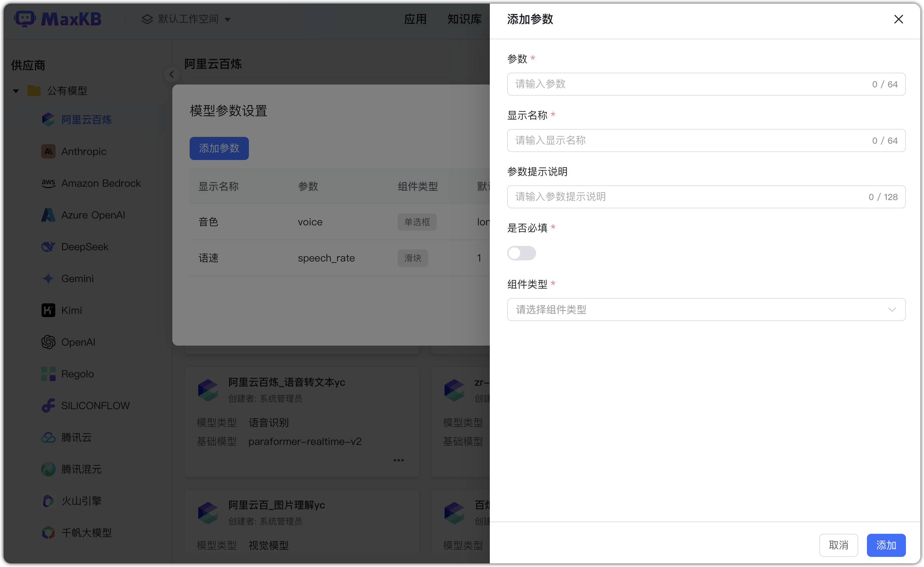This screenshot has height=567, width=924.
Task: Open Amazon Bedrock in the supplier list
Action: (x=101, y=183)
